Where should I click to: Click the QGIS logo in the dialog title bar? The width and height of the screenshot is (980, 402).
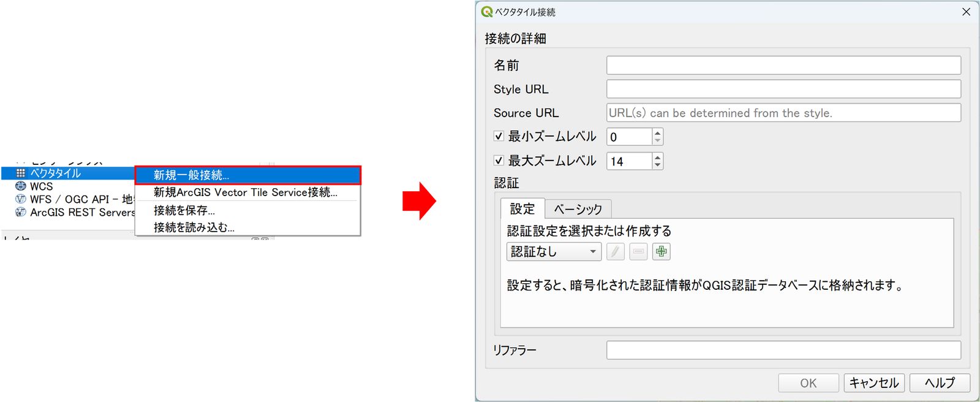click(x=487, y=12)
